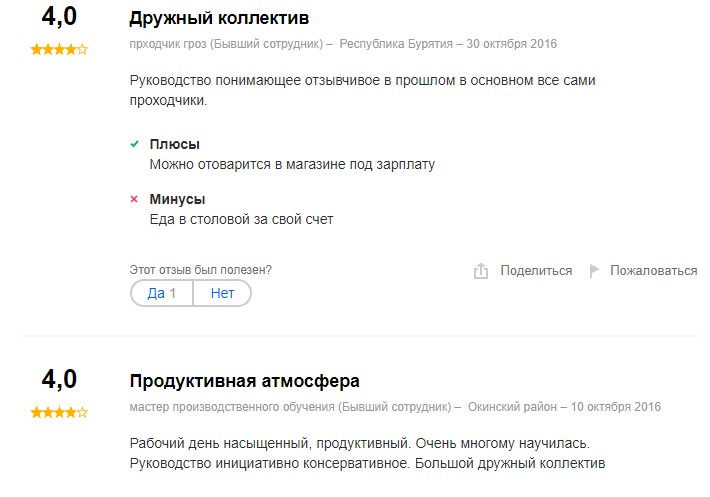Viewport: 710px width, 497px height.
Task: Vote Нет on review helpfulness
Action: point(222,293)
